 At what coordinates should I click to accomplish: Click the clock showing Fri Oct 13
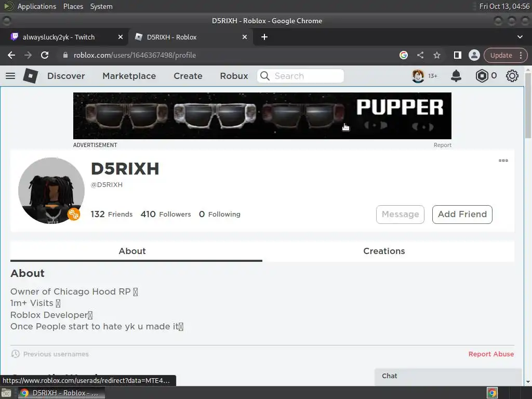pyautogui.click(x=504, y=6)
